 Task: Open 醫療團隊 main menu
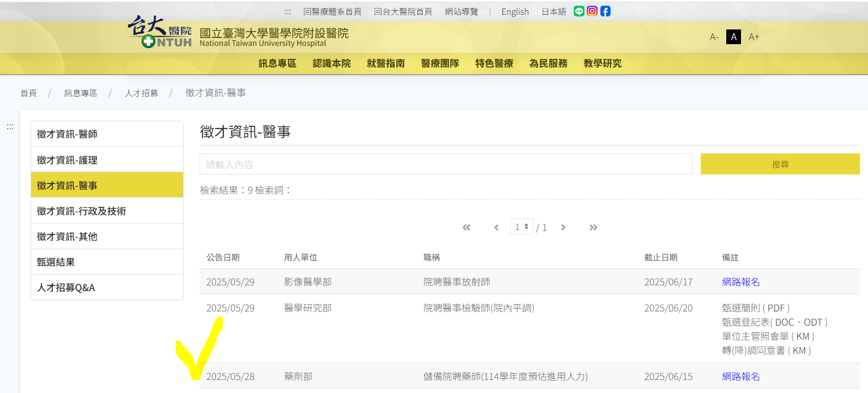(x=440, y=63)
